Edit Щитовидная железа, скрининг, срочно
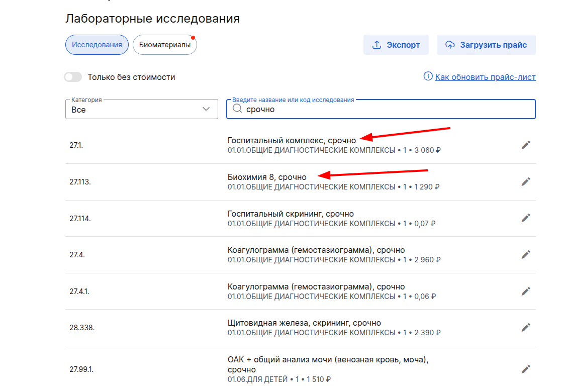 [526, 328]
